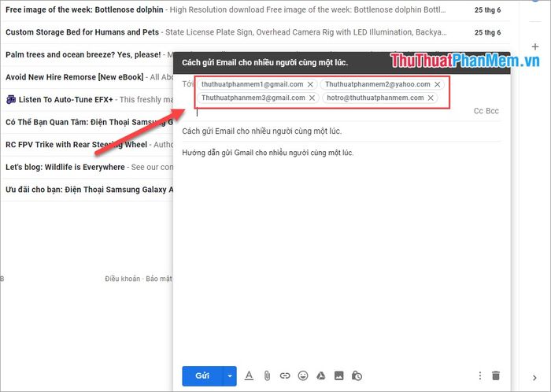Remove recipient Thuthuatphanmem3@gmail.com
The image size is (551, 392).
(312, 98)
